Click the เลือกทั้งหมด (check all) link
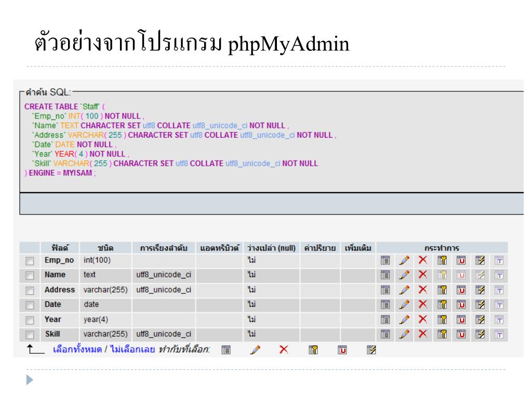This screenshot has height=399, width=532. pos(77,350)
